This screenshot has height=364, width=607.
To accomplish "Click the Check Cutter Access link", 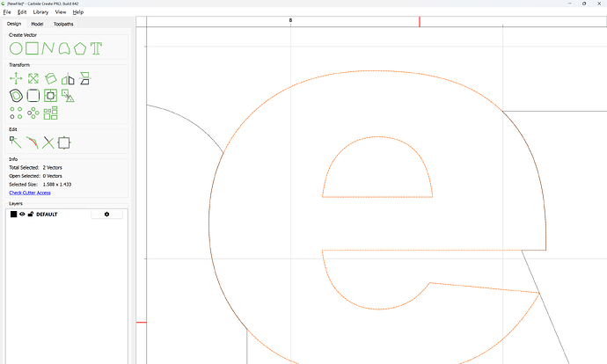I will (30, 192).
